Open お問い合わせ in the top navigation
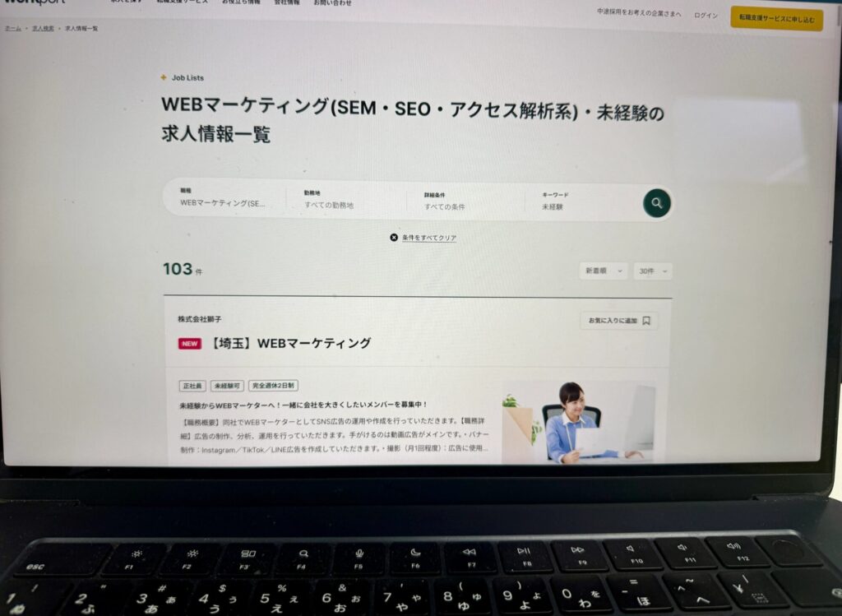This screenshot has width=842, height=616. click(x=332, y=2)
